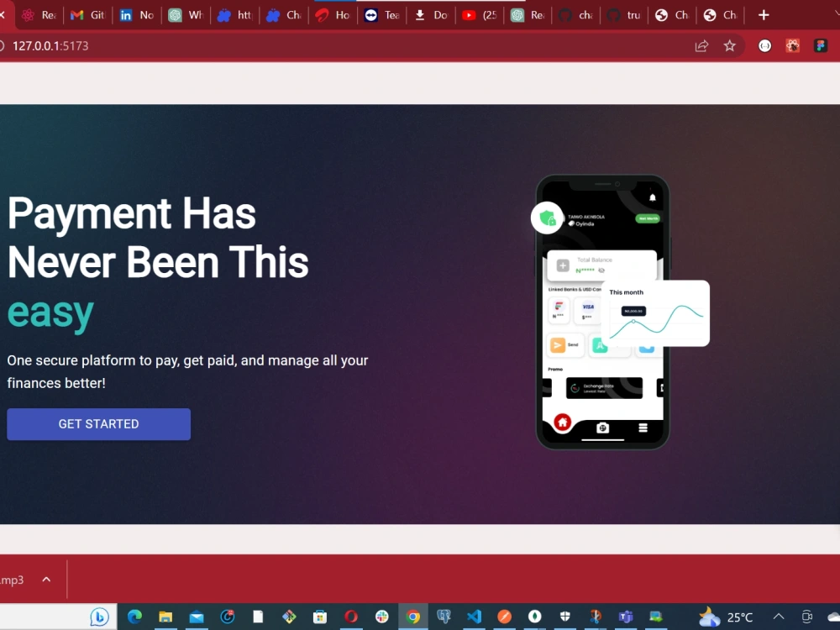Click the GET STARTED button
This screenshot has width=840, height=630.
(x=98, y=424)
